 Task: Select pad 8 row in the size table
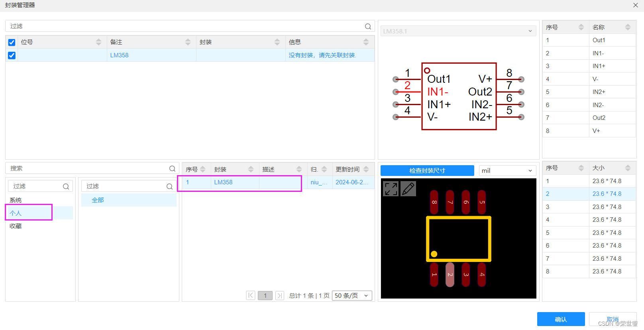[589, 271]
